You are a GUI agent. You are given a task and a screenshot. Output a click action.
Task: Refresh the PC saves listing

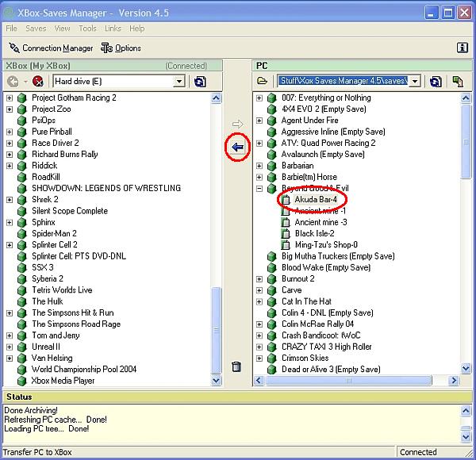pyautogui.click(x=436, y=82)
